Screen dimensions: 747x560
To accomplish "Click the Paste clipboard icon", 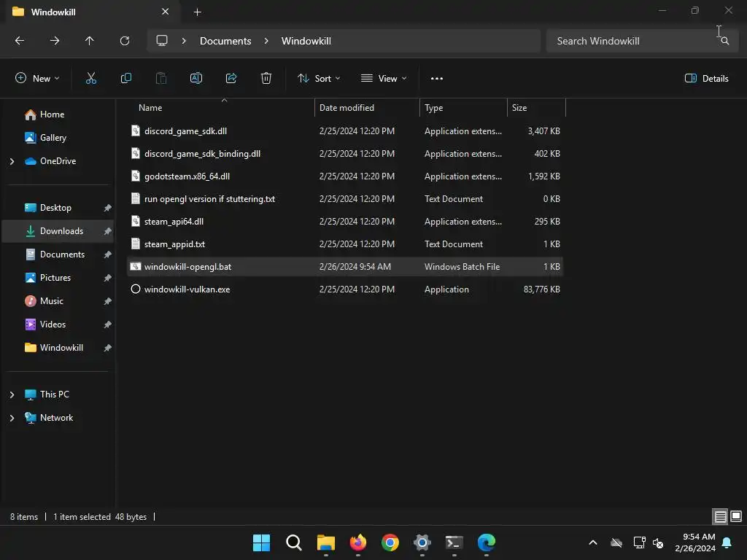I will pyautogui.click(x=161, y=78).
